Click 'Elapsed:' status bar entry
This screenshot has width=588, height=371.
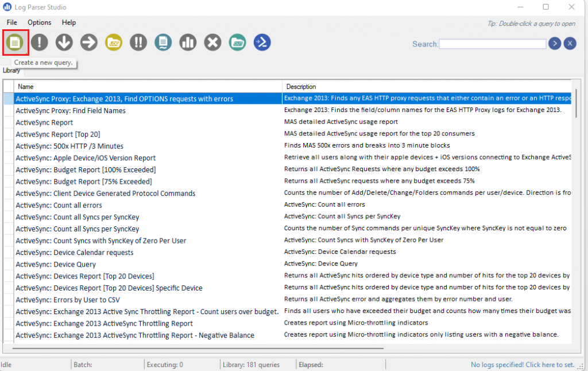tap(311, 365)
